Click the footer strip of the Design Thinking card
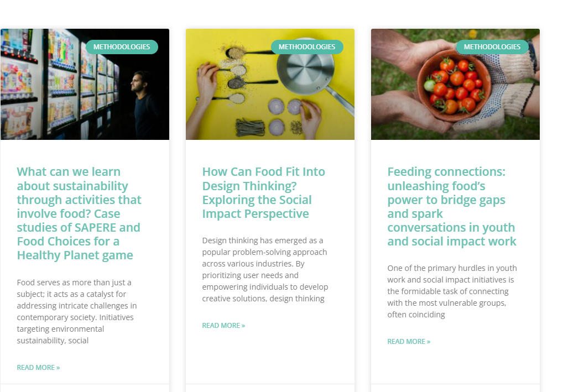563x392 pixels. [x=270, y=388]
